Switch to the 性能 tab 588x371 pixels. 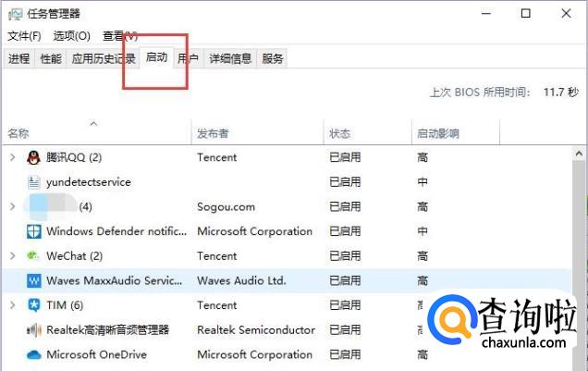(51, 58)
